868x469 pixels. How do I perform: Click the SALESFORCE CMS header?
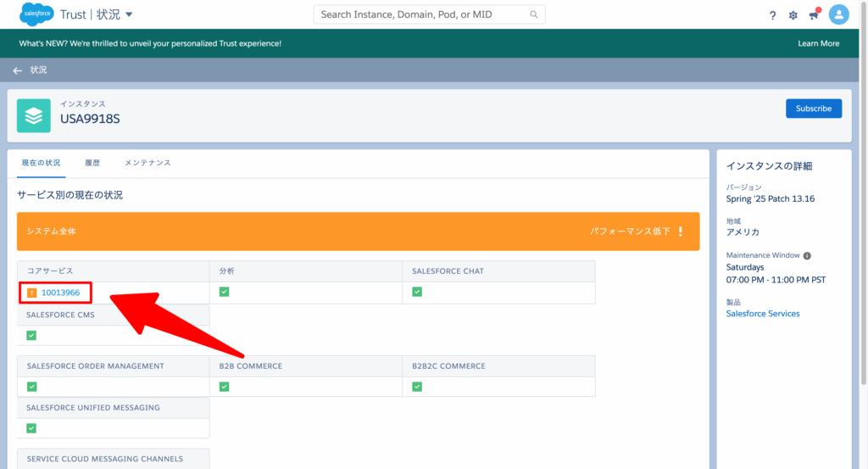(60, 315)
